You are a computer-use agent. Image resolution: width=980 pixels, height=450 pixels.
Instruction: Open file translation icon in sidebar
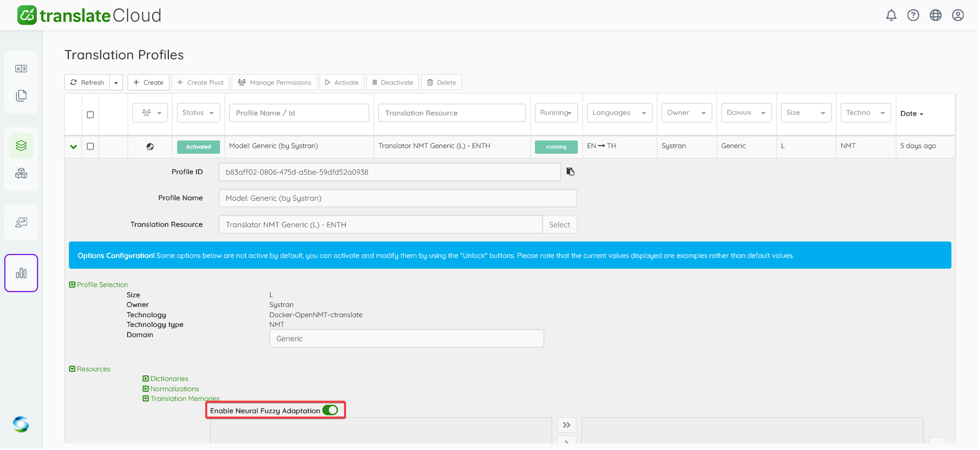(x=21, y=96)
